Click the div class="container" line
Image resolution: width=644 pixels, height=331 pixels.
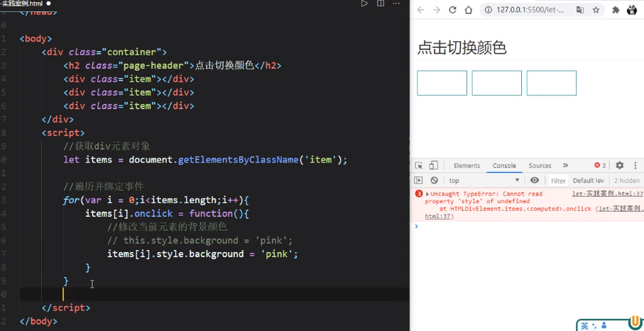click(104, 52)
